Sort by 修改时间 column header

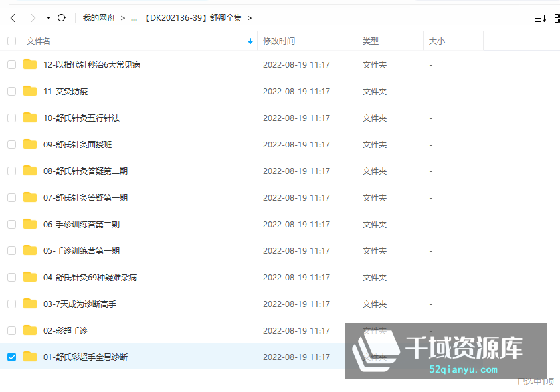click(279, 41)
